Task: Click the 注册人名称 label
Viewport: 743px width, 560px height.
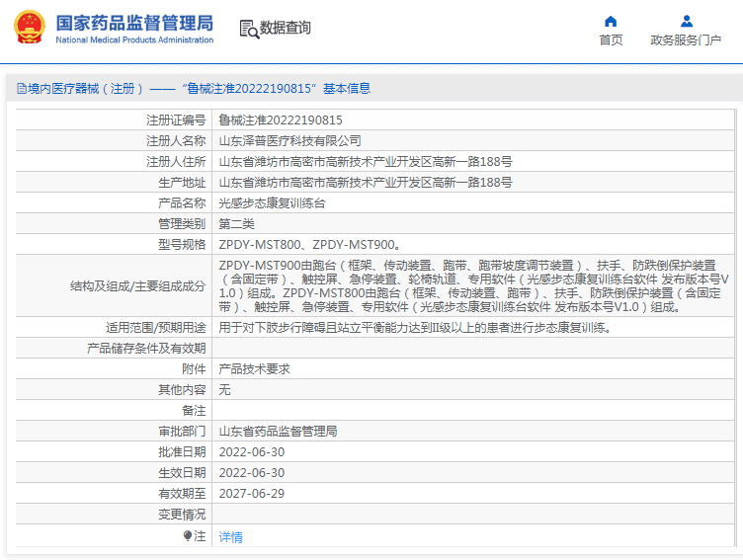Action: click(x=176, y=141)
